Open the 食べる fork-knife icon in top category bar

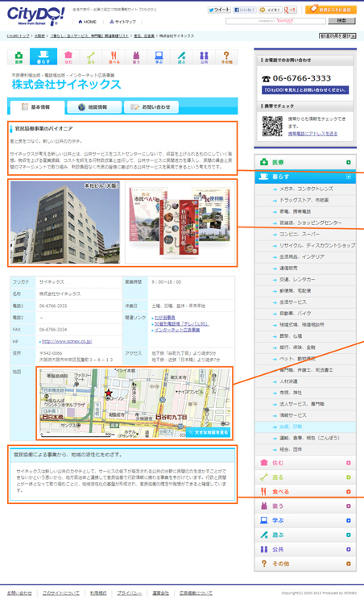pyautogui.click(x=114, y=57)
